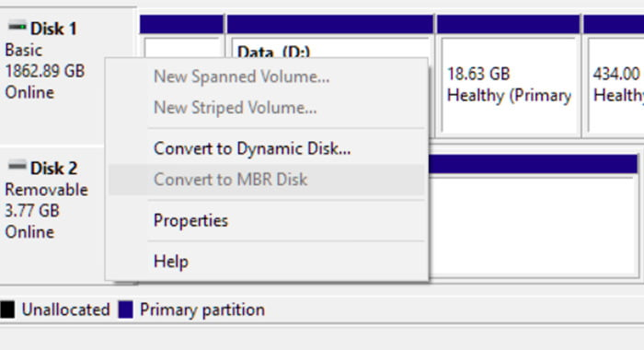Click the Primary partition legend label
Screen dimensions: 644x350
click(202, 309)
